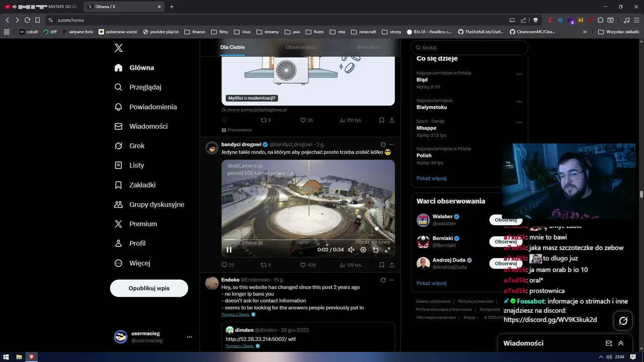Expand the Więcej menu
The width and height of the screenshot is (644, 362).
click(132, 262)
